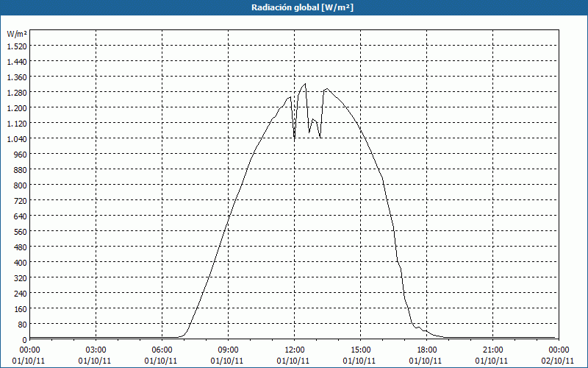Click the 06:00 time axis label

[162, 350]
